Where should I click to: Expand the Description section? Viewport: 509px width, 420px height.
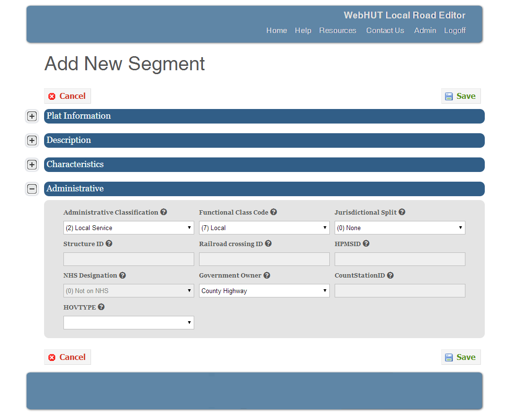point(32,140)
